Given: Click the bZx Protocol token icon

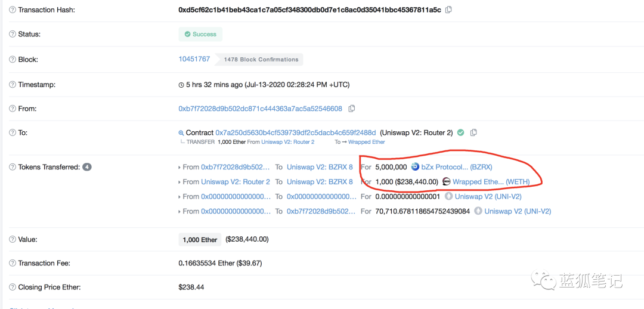Looking at the screenshot, I should (415, 167).
